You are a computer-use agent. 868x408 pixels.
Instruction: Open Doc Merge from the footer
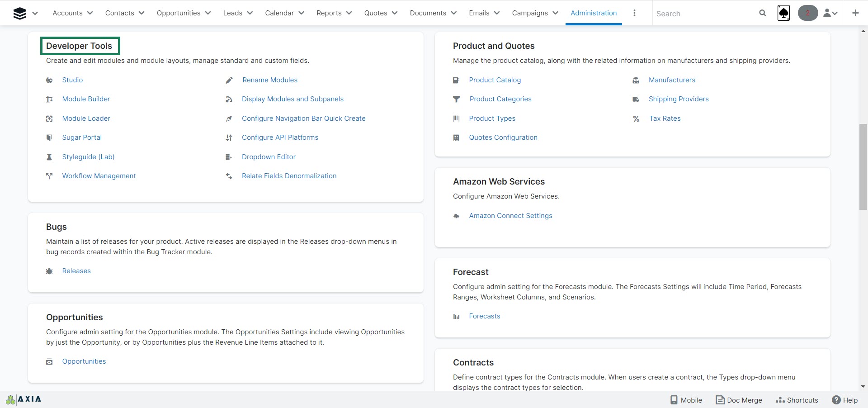tap(739, 400)
